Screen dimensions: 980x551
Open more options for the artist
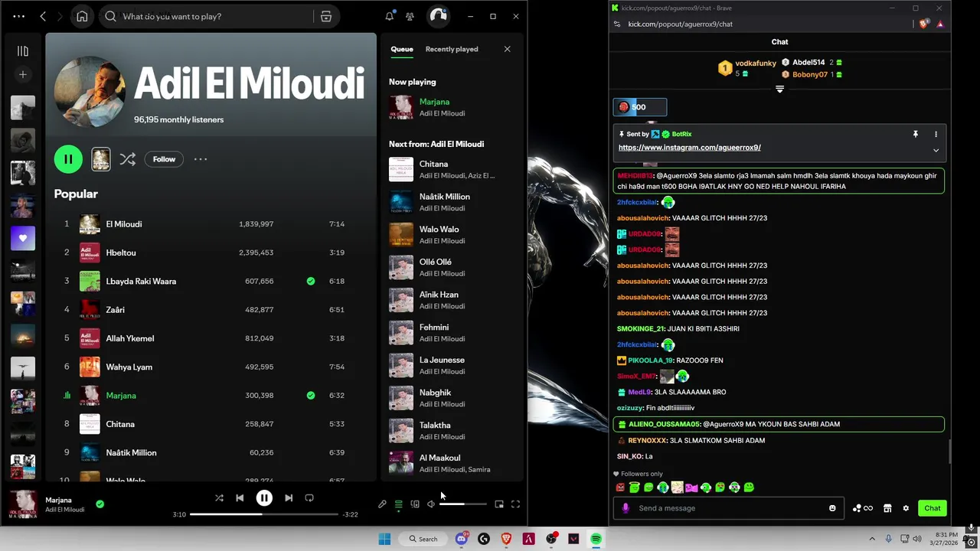click(x=201, y=159)
